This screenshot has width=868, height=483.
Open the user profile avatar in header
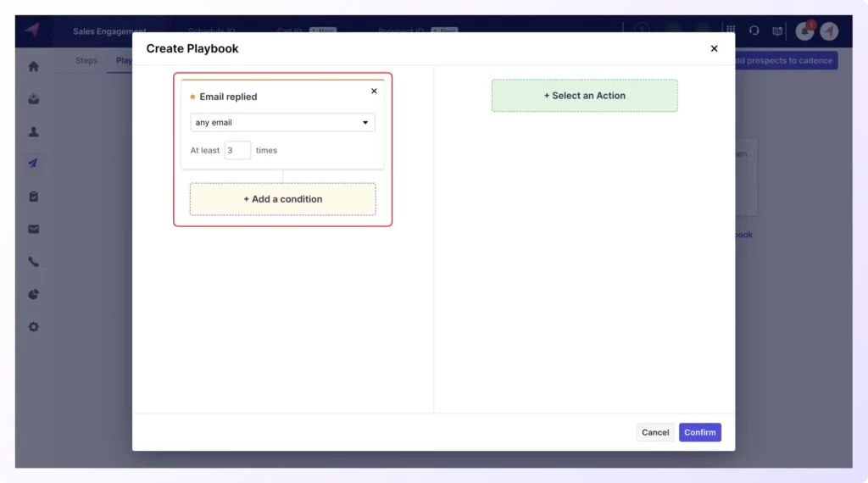[x=829, y=31]
